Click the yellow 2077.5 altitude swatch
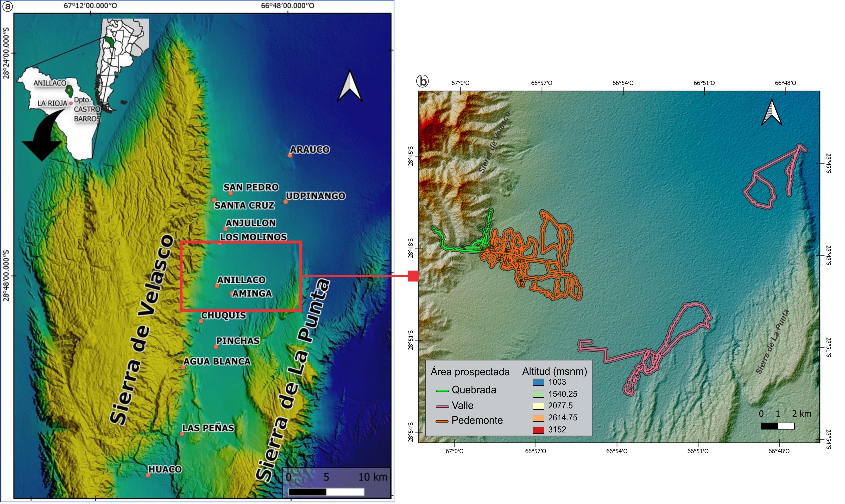 [538, 406]
